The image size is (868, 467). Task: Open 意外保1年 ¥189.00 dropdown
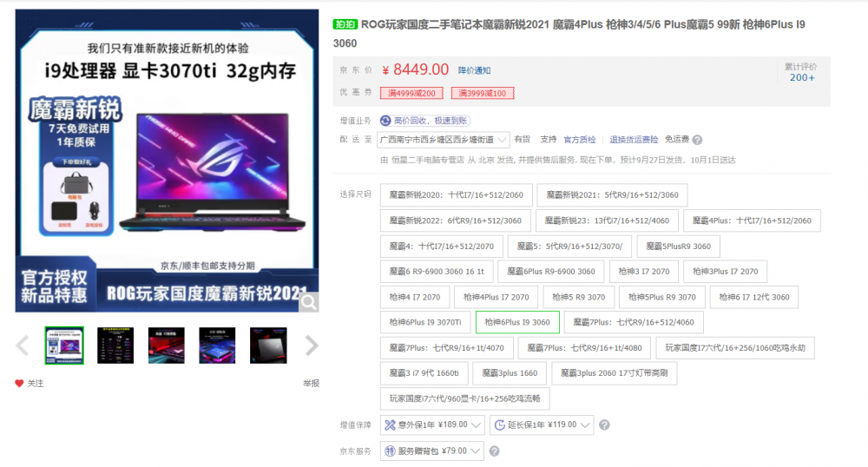(x=432, y=425)
